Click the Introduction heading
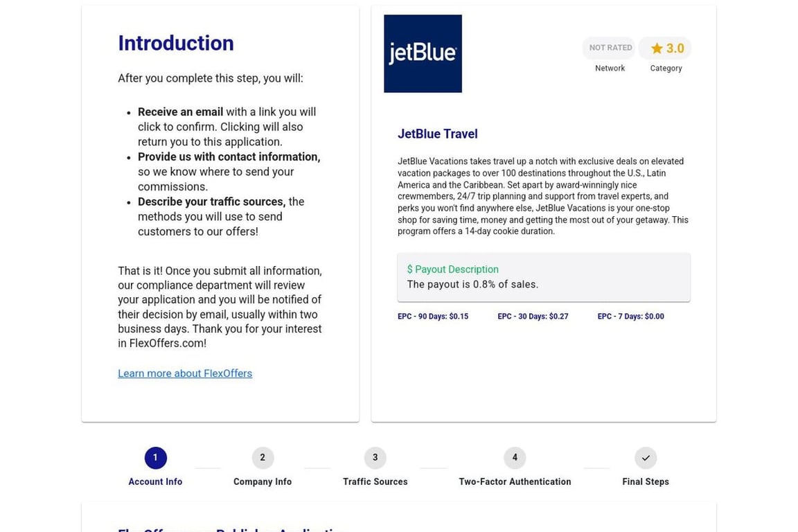This screenshot has width=798, height=532. pyautogui.click(x=176, y=43)
